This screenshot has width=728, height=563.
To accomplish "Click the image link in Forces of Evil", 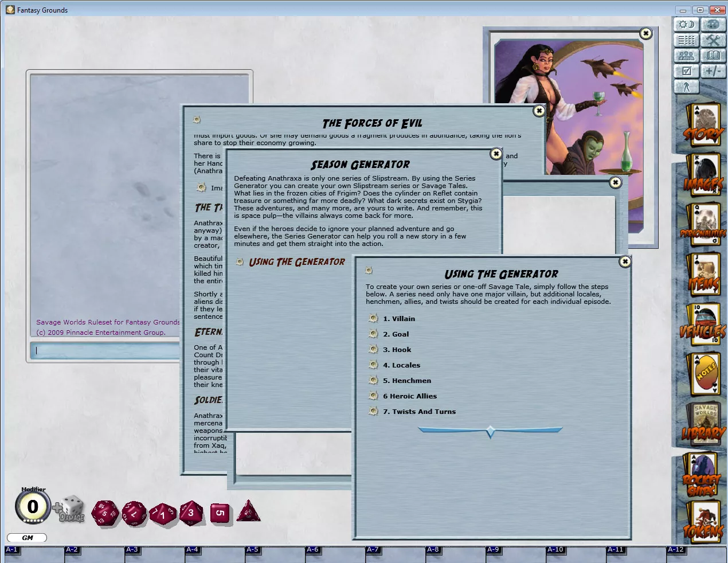I will coord(201,187).
